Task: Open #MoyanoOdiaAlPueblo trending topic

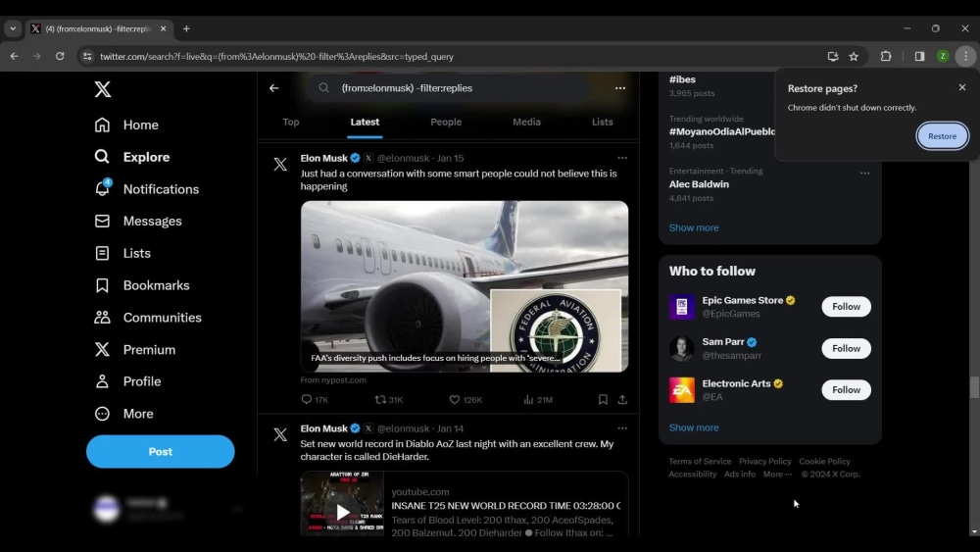Action: (722, 131)
